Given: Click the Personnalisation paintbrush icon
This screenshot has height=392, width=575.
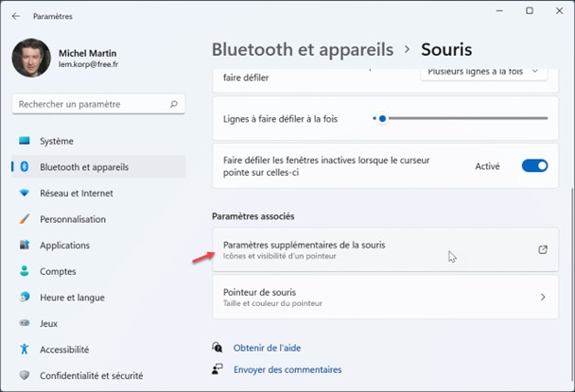Looking at the screenshot, I should [x=25, y=219].
